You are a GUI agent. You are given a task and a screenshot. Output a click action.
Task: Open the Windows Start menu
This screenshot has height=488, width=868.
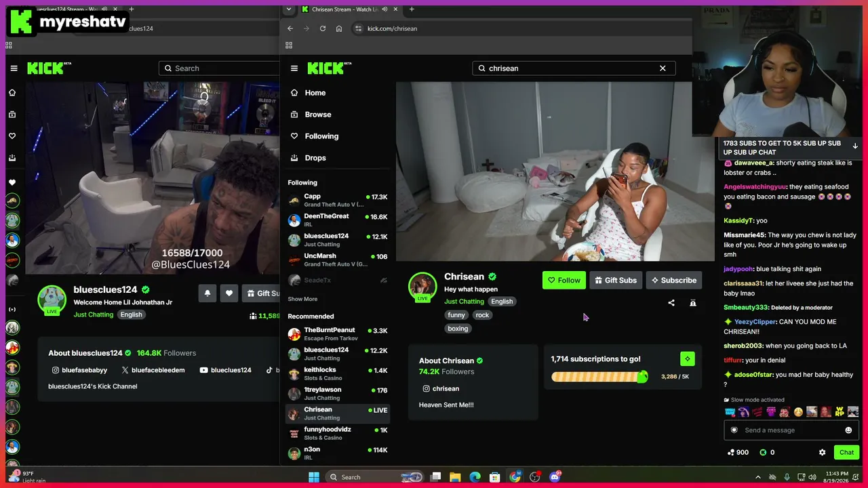coord(314,477)
